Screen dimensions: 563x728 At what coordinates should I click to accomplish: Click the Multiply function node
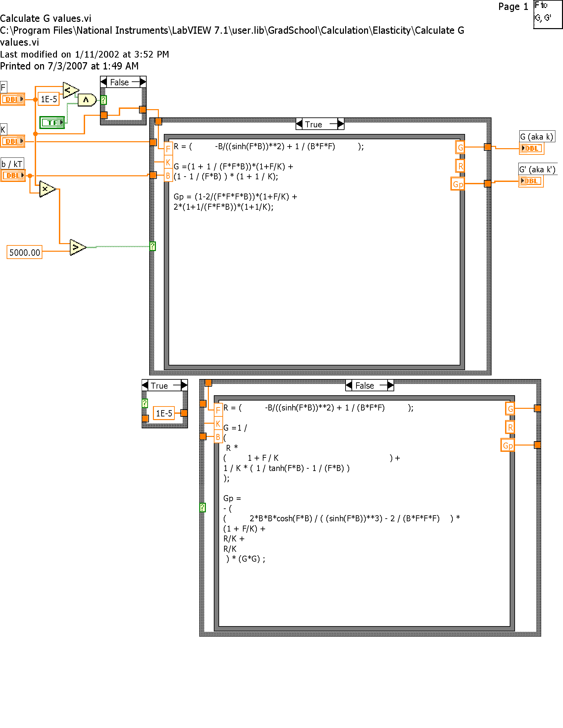47,189
